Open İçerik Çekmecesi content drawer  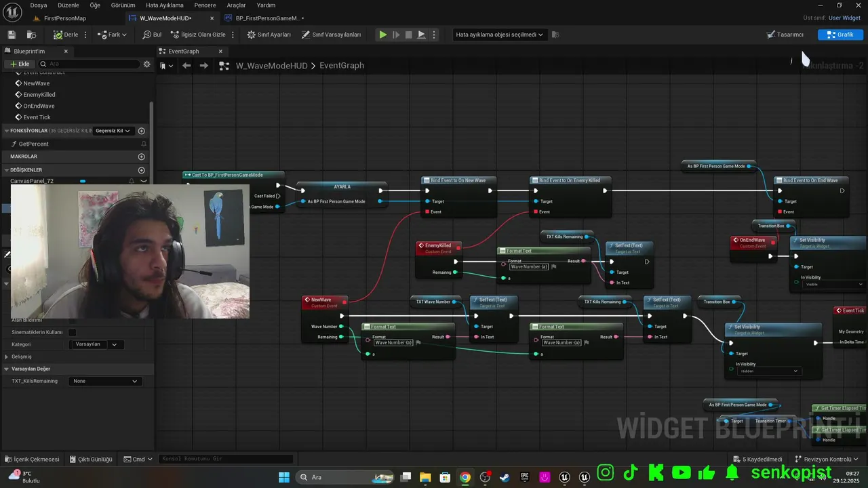pos(33,459)
